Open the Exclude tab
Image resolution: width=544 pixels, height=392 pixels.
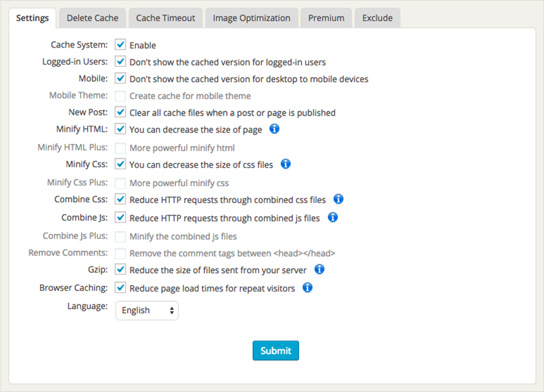377,18
